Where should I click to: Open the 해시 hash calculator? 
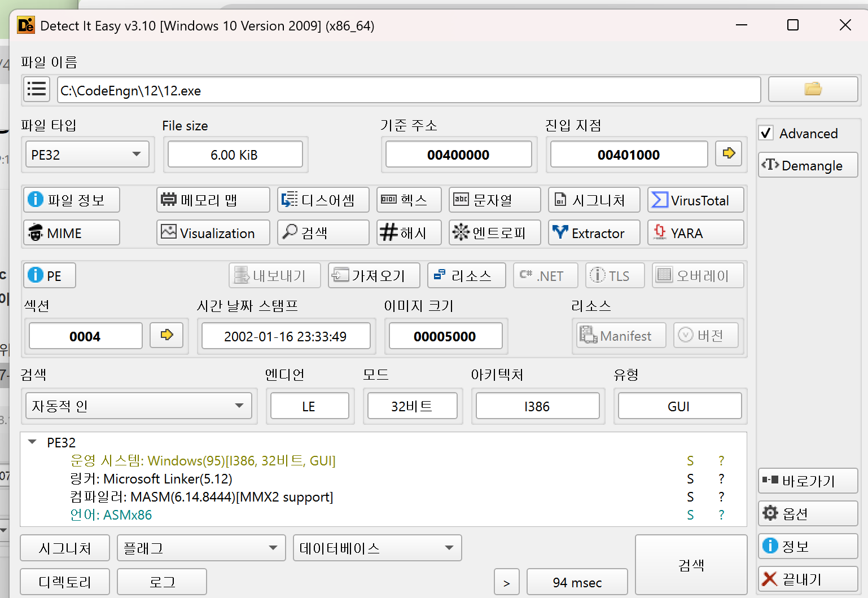(x=409, y=232)
